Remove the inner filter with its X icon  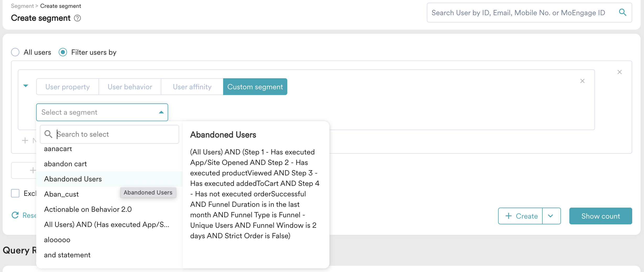point(582,81)
